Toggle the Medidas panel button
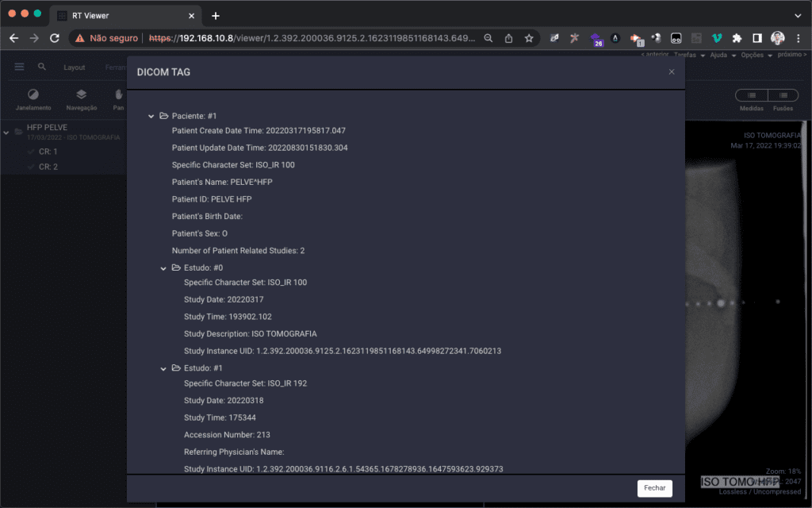Viewport: 812px width, 508px height. [x=751, y=95]
